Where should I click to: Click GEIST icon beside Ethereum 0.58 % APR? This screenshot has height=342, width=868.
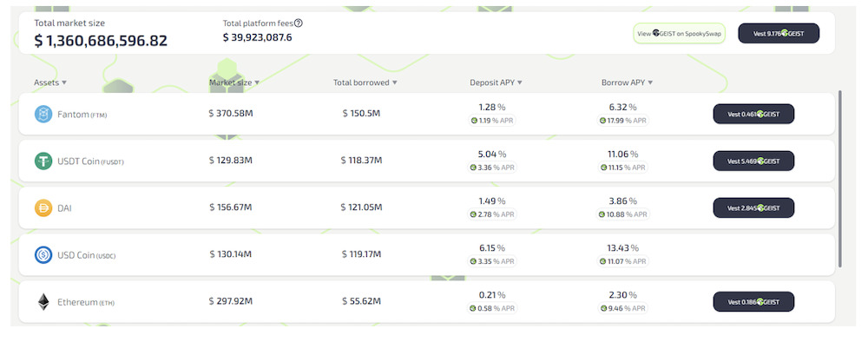tap(473, 308)
